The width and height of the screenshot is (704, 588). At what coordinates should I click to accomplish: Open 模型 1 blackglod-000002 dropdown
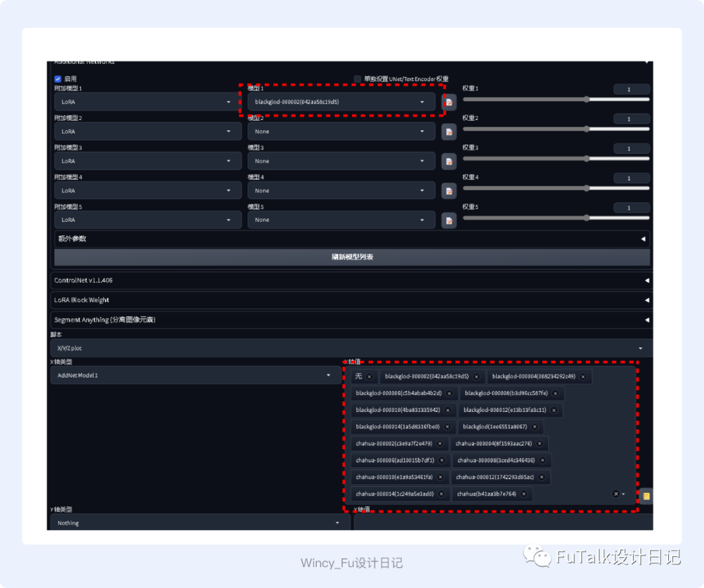[341, 102]
